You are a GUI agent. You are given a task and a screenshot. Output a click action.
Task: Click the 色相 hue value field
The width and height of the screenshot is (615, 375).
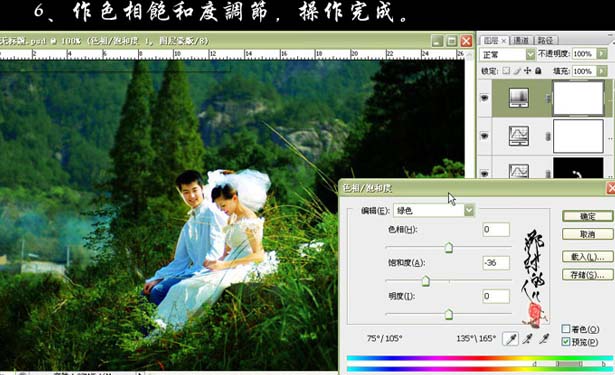click(496, 229)
